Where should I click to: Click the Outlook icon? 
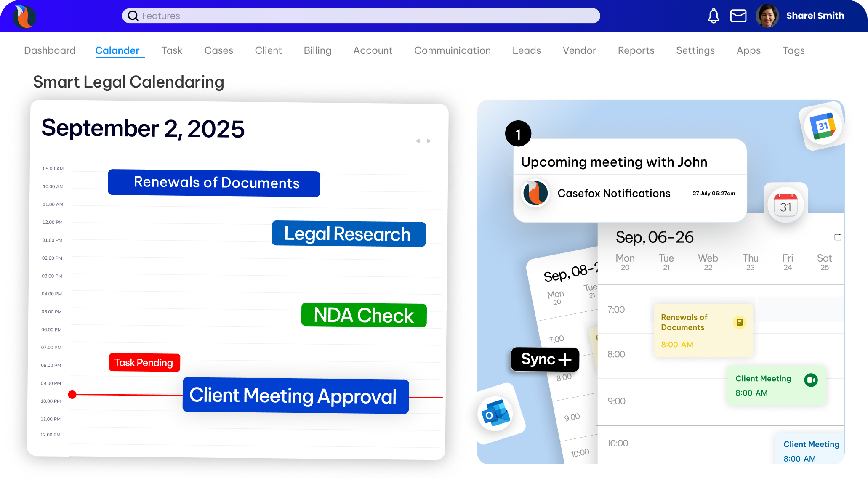pyautogui.click(x=496, y=414)
